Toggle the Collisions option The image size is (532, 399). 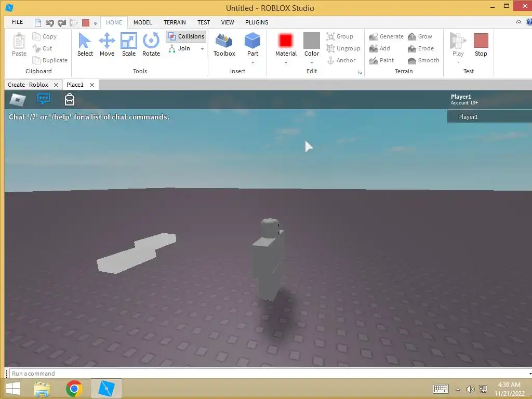click(186, 36)
